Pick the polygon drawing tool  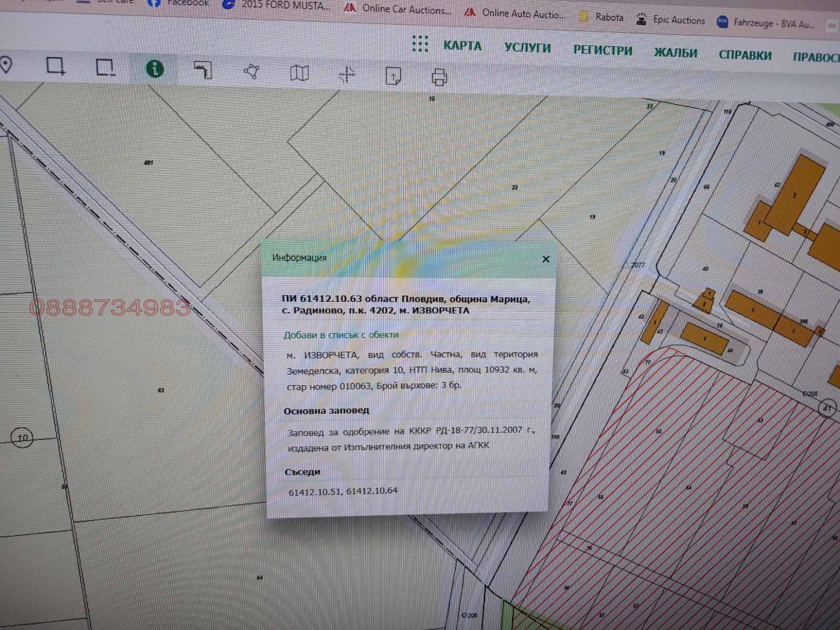(251, 72)
